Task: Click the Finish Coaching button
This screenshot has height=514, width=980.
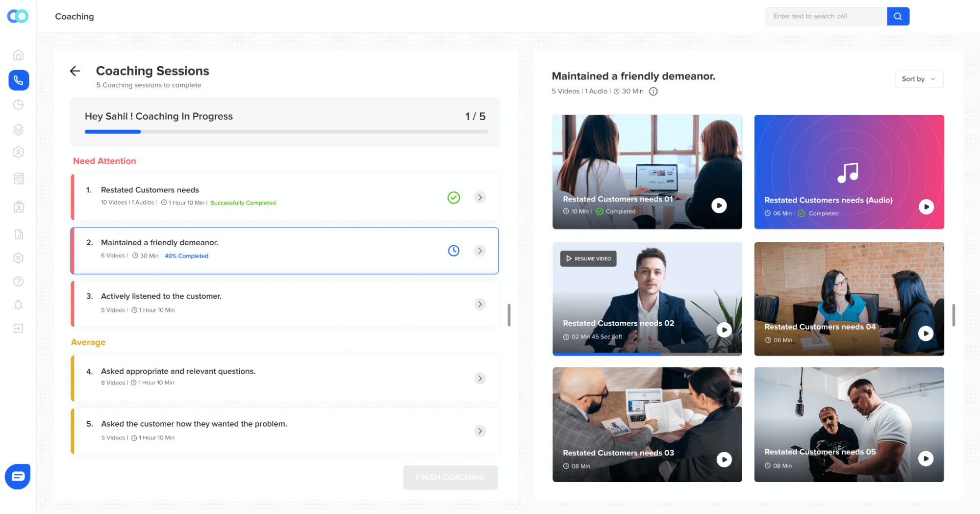Action: [x=450, y=477]
